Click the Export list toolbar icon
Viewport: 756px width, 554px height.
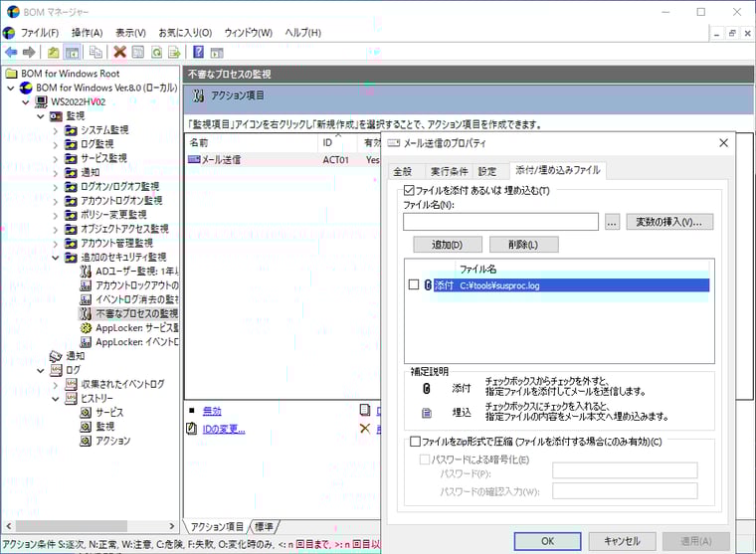174,52
